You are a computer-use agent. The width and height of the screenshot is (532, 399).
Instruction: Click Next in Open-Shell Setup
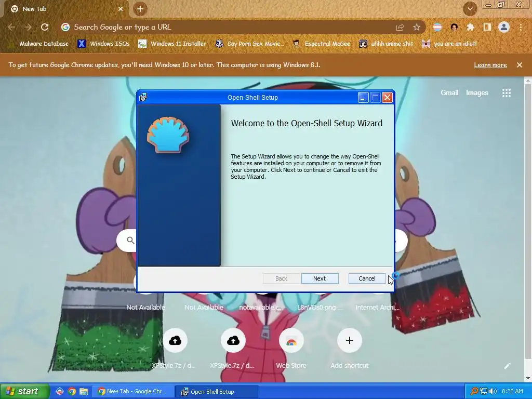point(320,278)
